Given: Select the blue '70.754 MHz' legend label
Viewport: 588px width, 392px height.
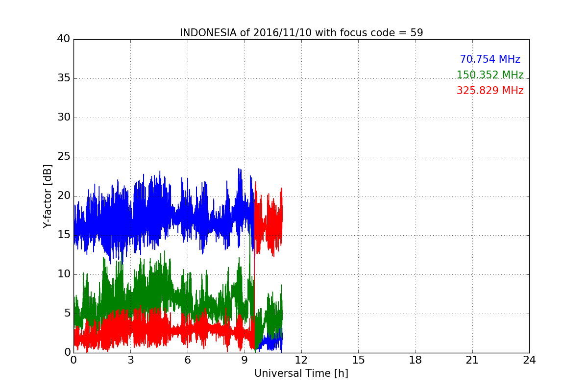Looking at the screenshot, I should coord(490,59).
